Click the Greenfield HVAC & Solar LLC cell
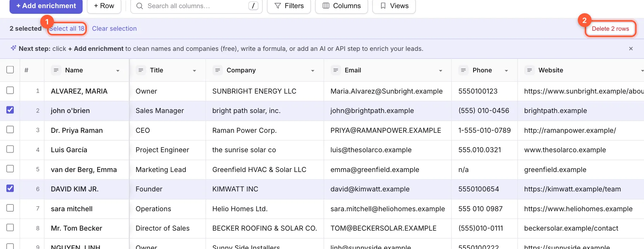The height and width of the screenshot is (249, 644). click(264, 170)
